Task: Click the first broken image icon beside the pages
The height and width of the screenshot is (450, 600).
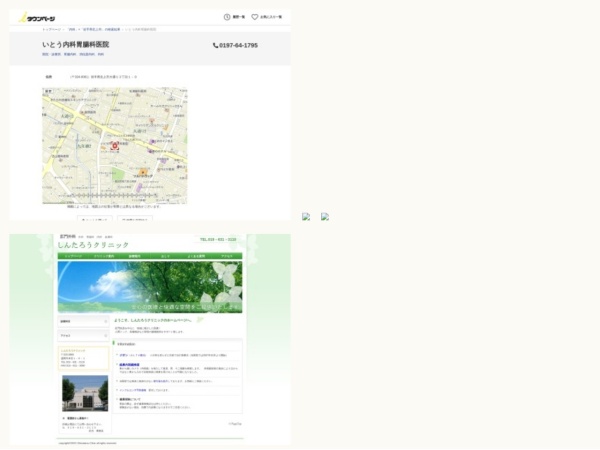Action: [306, 217]
